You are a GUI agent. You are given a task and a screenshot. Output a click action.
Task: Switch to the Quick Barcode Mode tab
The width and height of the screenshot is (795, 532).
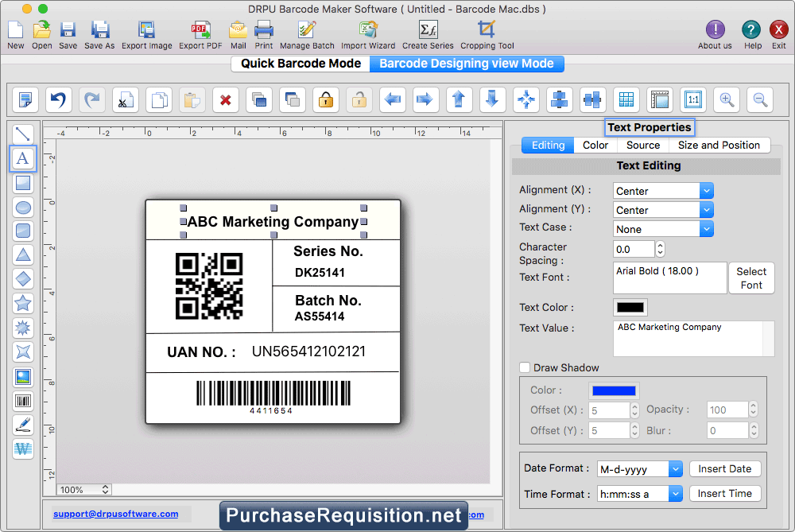300,64
